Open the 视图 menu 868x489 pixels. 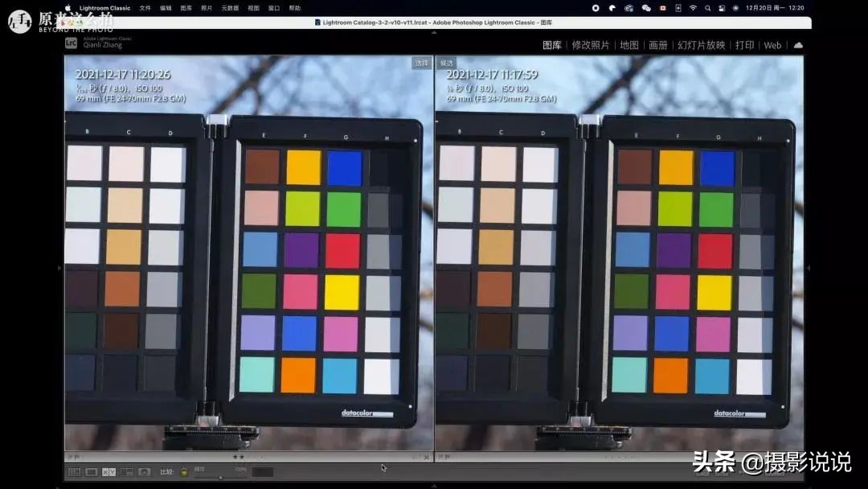253,8
